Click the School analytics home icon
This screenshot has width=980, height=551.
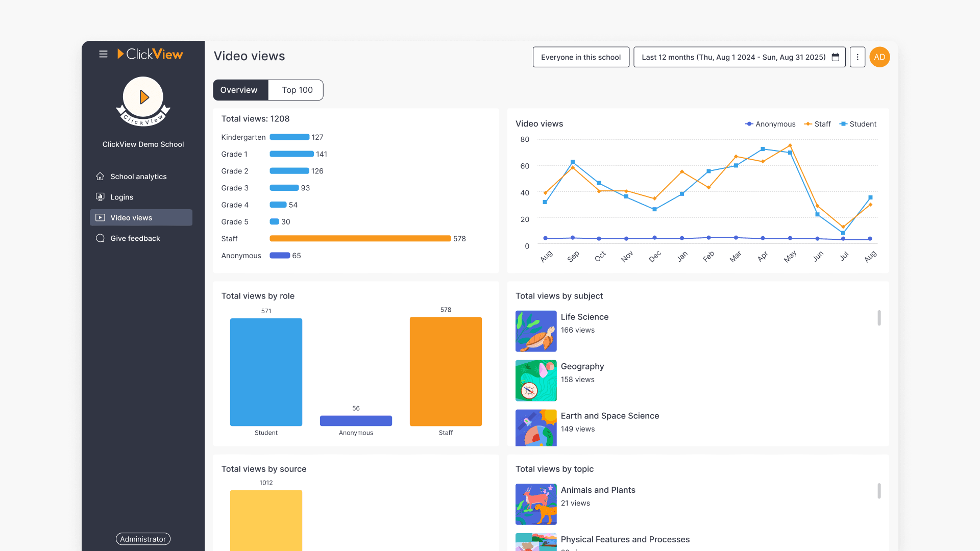(x=100, y=177)
